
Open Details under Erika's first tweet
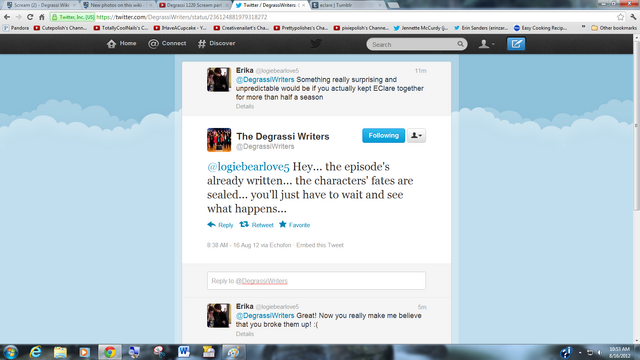coord(244,107)
